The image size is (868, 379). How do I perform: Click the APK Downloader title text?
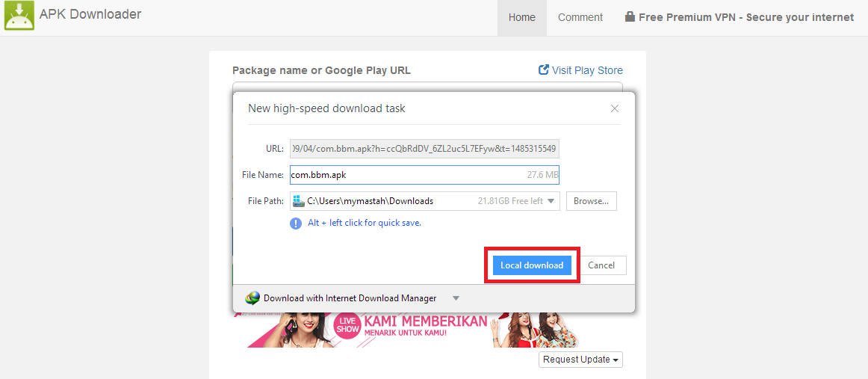click(x=90, y=14)
